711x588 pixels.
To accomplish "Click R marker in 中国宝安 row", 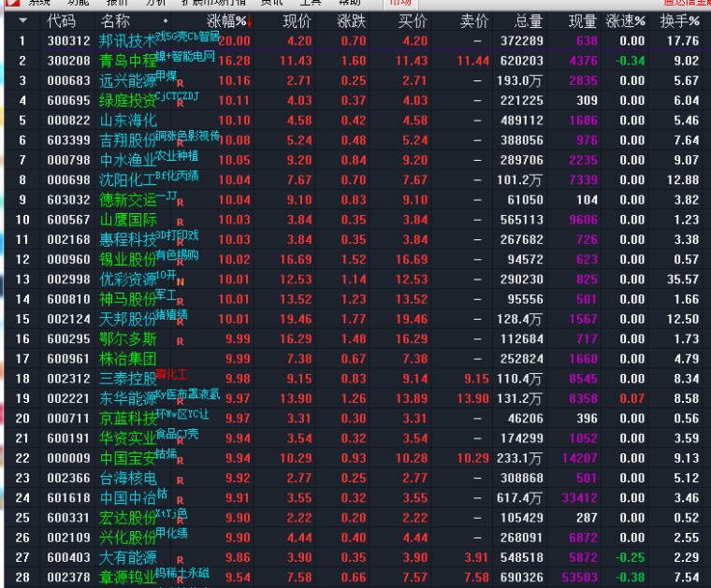I will (x=180, y=461).
